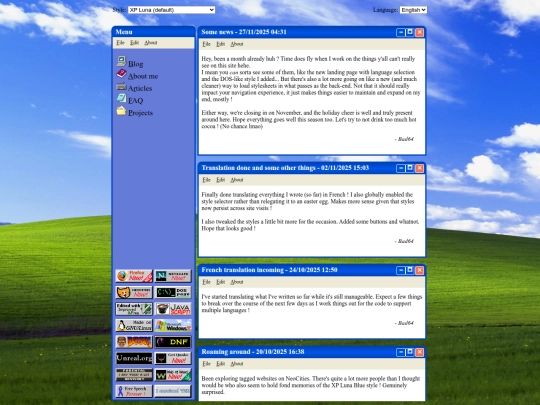Click the Doom badge

(134, 342)
